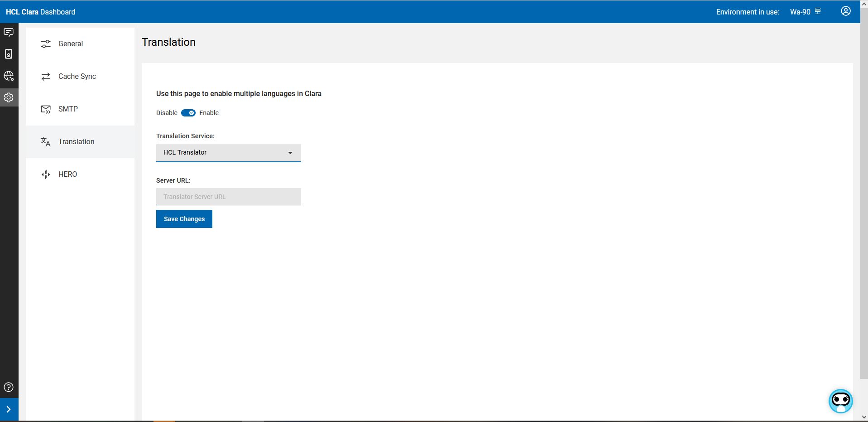Click the 'Environment in use:' label

pos(748,12)
